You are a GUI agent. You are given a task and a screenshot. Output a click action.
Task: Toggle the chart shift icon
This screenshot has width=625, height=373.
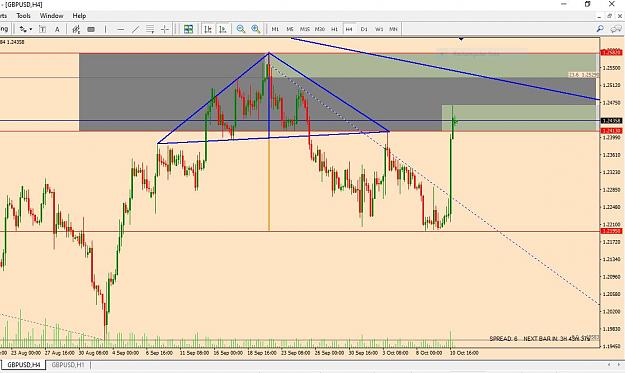[x=208, y=29]
